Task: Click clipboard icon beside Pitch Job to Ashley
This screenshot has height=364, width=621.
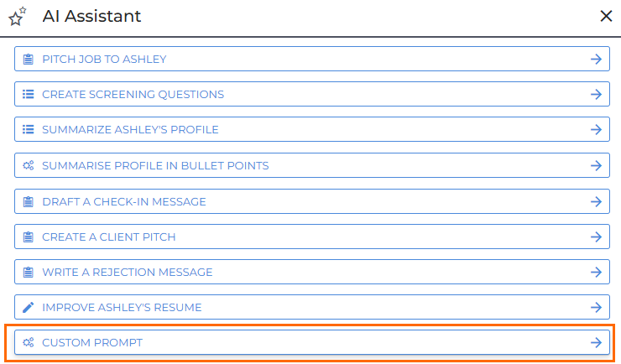Action: pos(29,60)
